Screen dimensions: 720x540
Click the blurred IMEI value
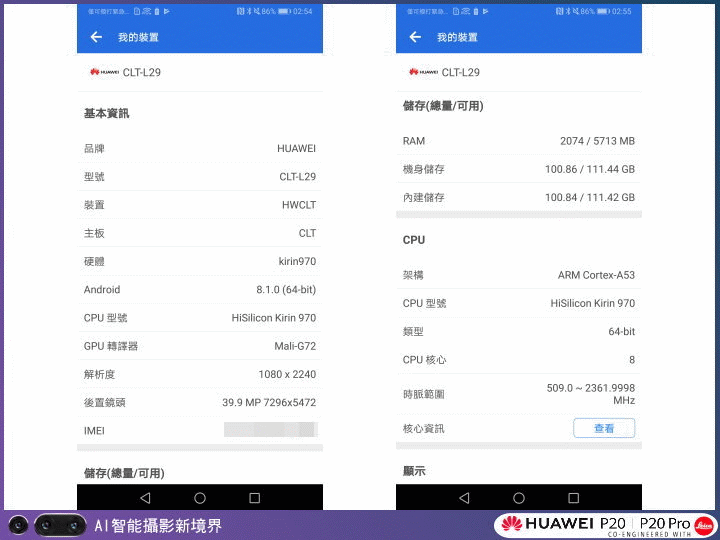pos(270,430)
